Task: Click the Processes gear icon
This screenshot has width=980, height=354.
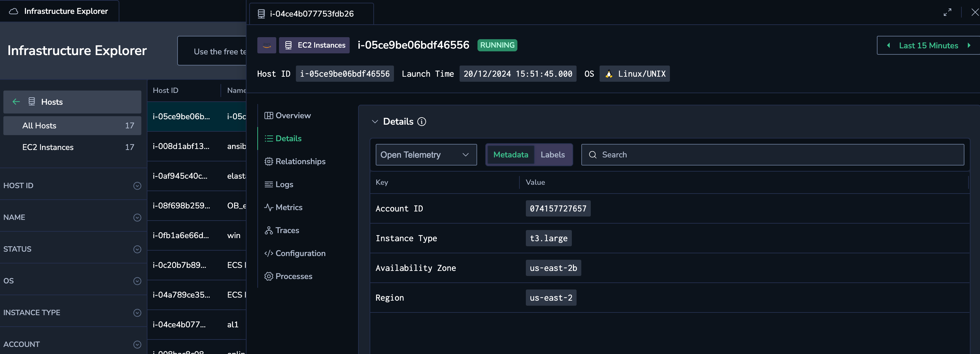Action: pyautogui.click(x=269, y=276)
